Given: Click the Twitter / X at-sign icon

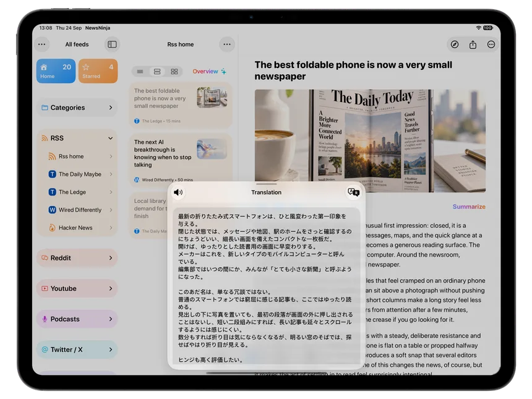Looking at the screenshot, I should point(45,350).
